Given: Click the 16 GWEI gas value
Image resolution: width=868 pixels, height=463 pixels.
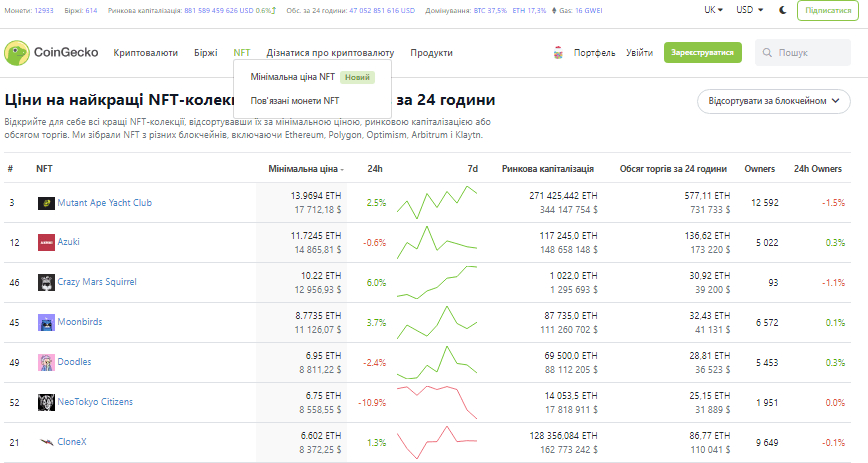Looking at the screenshot, I should coord(588,11).
